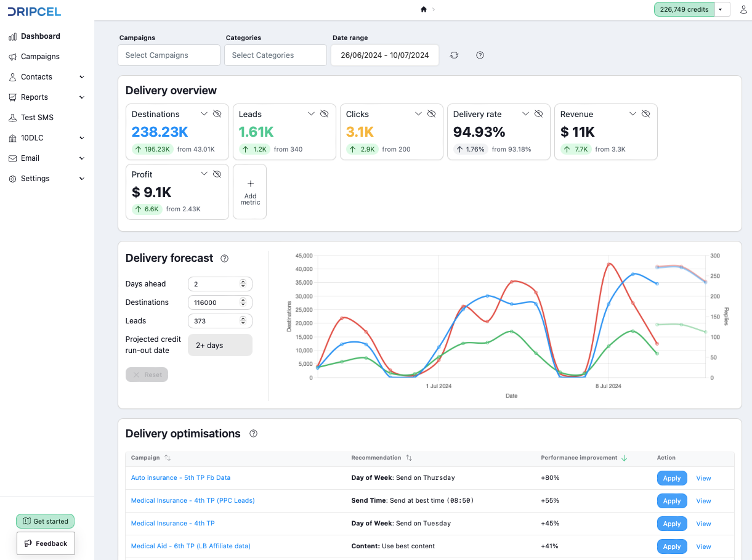
Task: Click the Add metric tile
Action: (249, 192)
